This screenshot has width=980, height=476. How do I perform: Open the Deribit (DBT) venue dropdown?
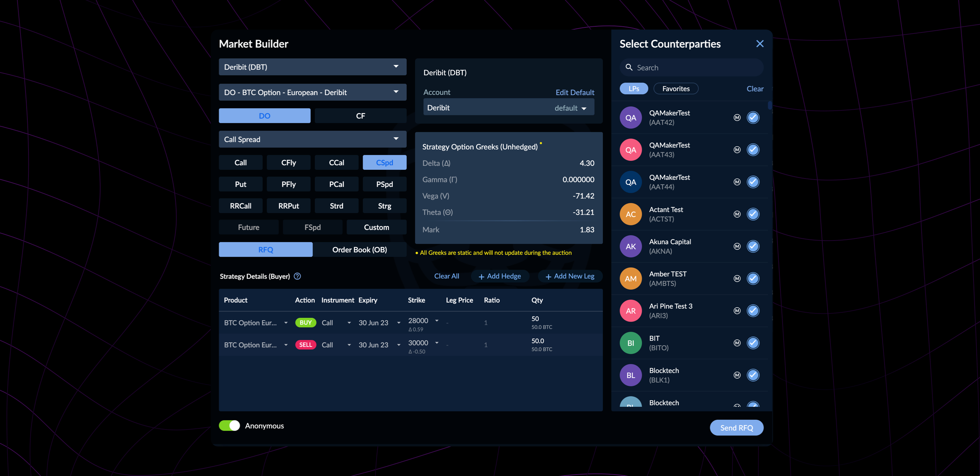pos(312,67)
